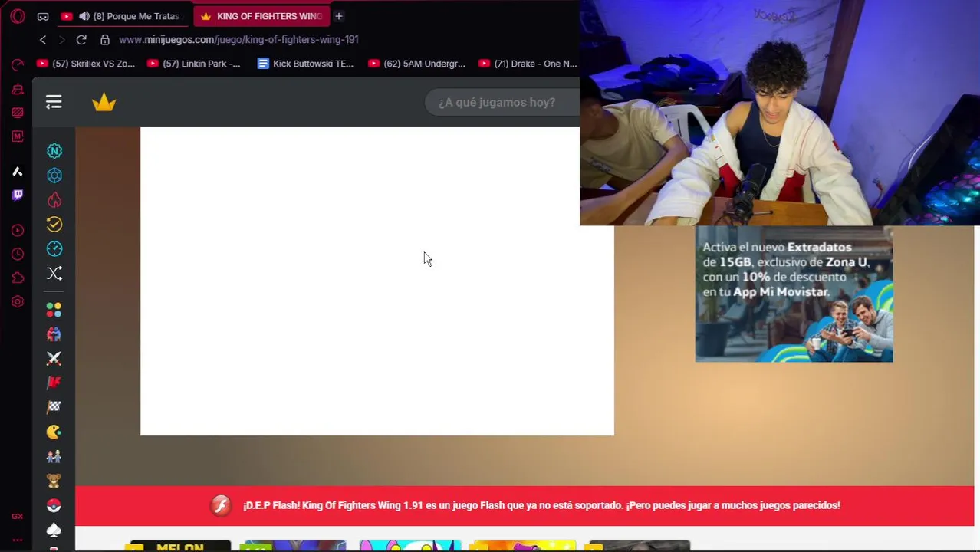Focus the '¿A qué jugamos hoy?' search box
980x552 pixels.
[x=502, y=102]
